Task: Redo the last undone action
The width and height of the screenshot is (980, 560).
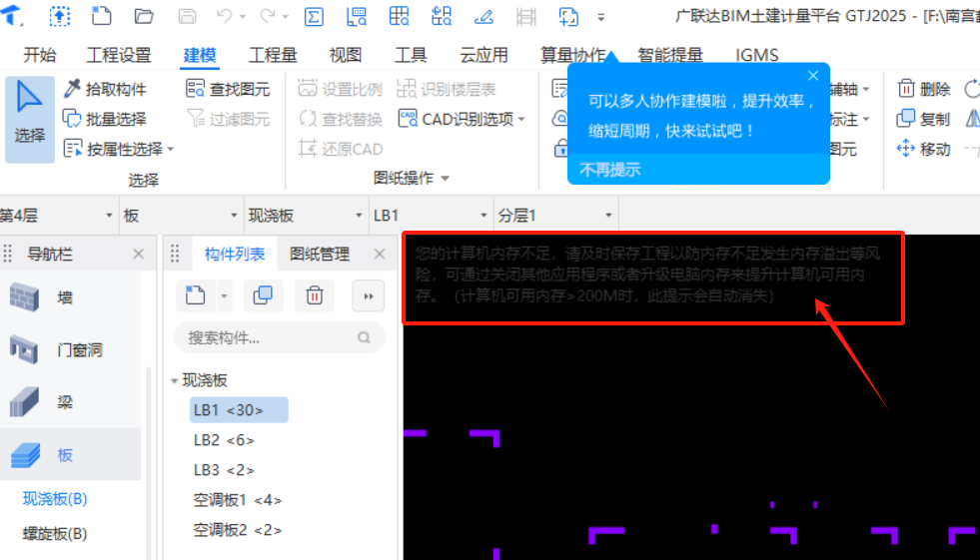Action: pyautogui.click(x=268, y=16)
